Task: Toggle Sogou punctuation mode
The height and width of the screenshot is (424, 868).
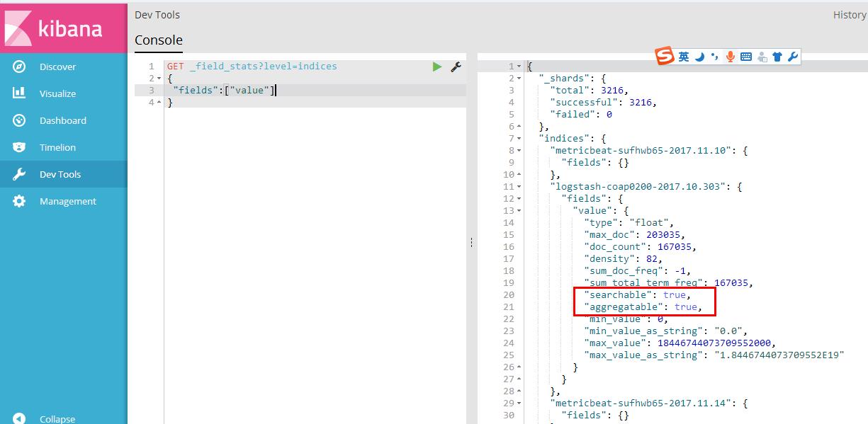Action: pyautogui.click(x=714, y=57)
